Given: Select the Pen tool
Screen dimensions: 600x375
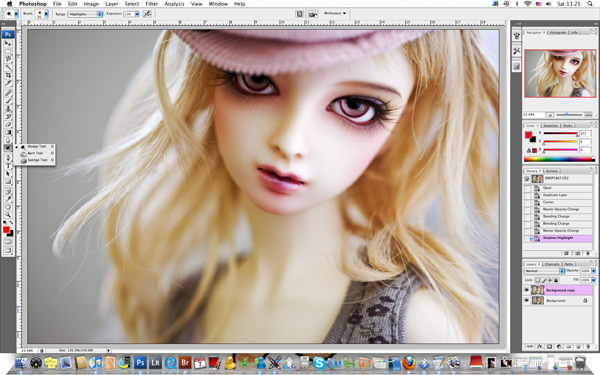Looking at the screenshot, I should click(8, 158).
